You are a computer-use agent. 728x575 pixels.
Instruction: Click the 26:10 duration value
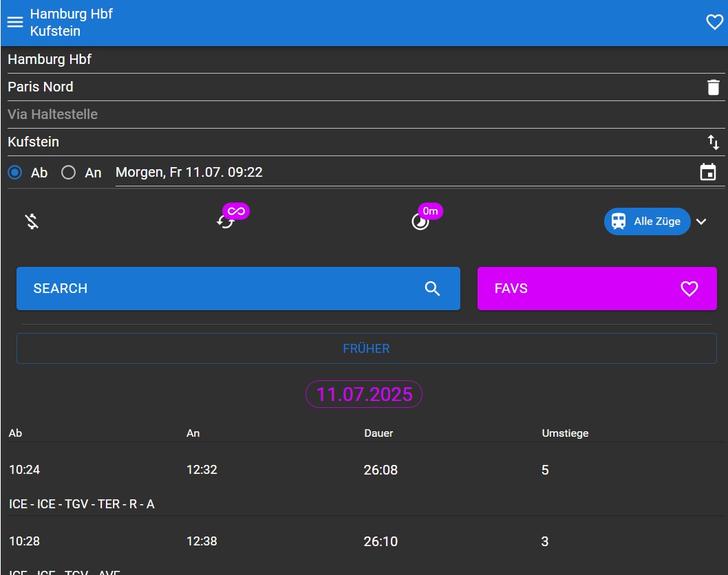pos(381,541)
